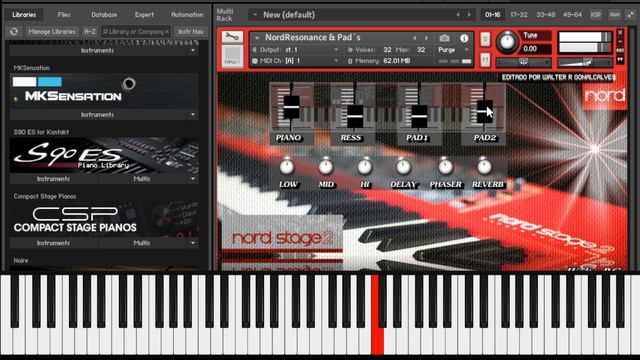Mute the NordResonance instrument with M button
The image size is (640, 360).
point(485,60)
